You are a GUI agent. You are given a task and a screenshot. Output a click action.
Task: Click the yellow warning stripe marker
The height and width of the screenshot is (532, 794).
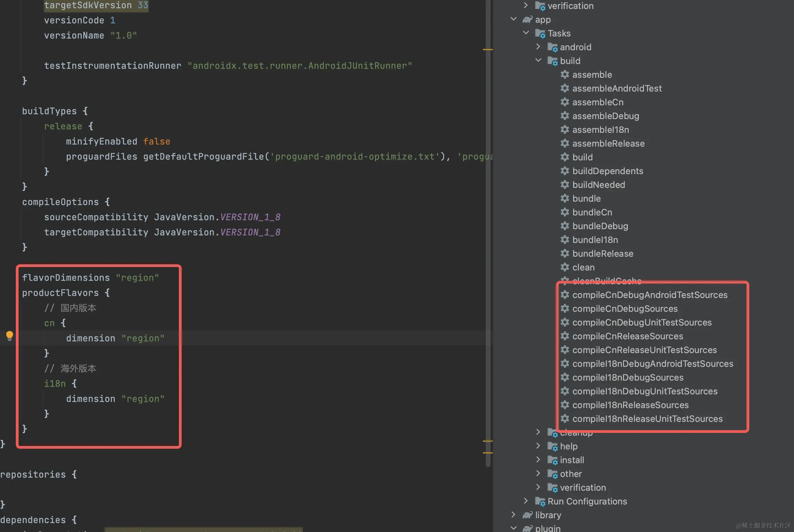coord(487,50)
